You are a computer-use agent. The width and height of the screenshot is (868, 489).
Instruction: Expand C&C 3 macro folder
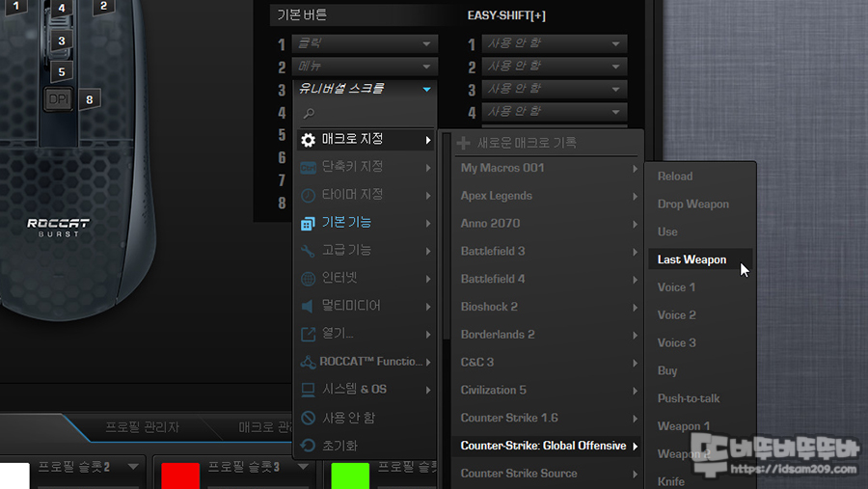(x=548, y=363)
